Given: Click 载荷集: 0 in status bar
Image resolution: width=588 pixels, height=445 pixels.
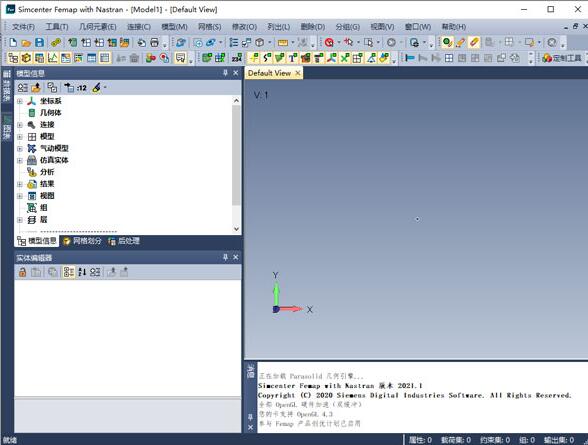Looking at the screenshot, I should 456,440.
